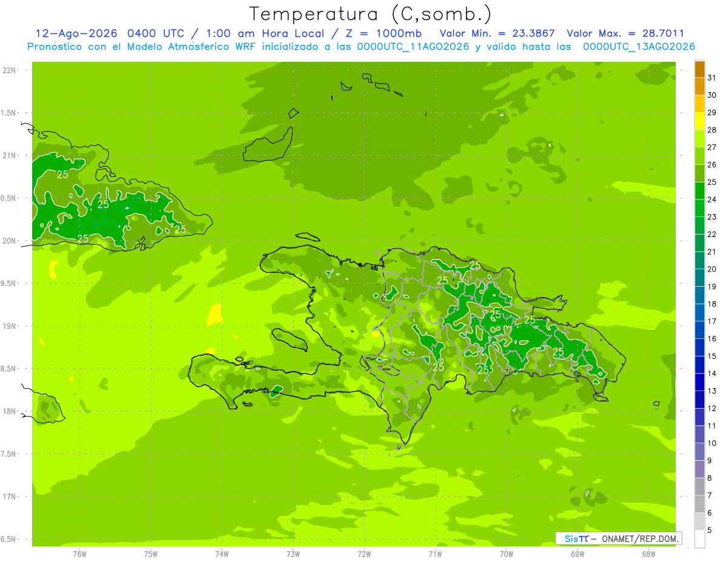Click the "68W" longitude label

(x=649, y=554)
